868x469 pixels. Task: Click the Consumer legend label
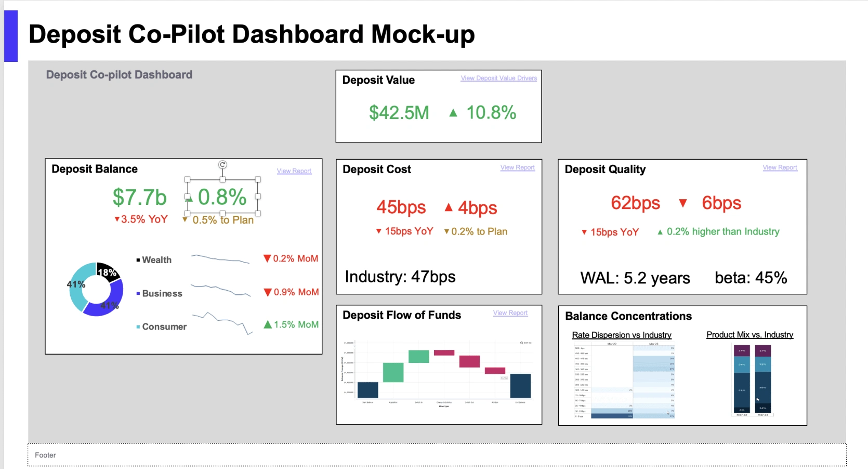164,327
